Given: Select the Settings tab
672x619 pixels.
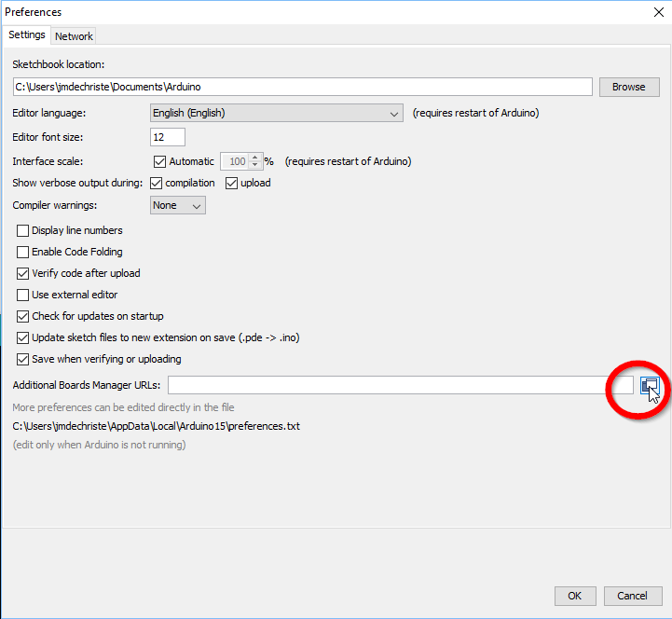Looking at the screenshot, I should pos(27,34).
